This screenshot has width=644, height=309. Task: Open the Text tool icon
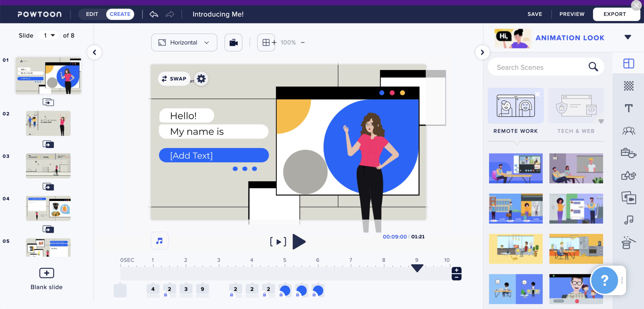pos(628,108)
